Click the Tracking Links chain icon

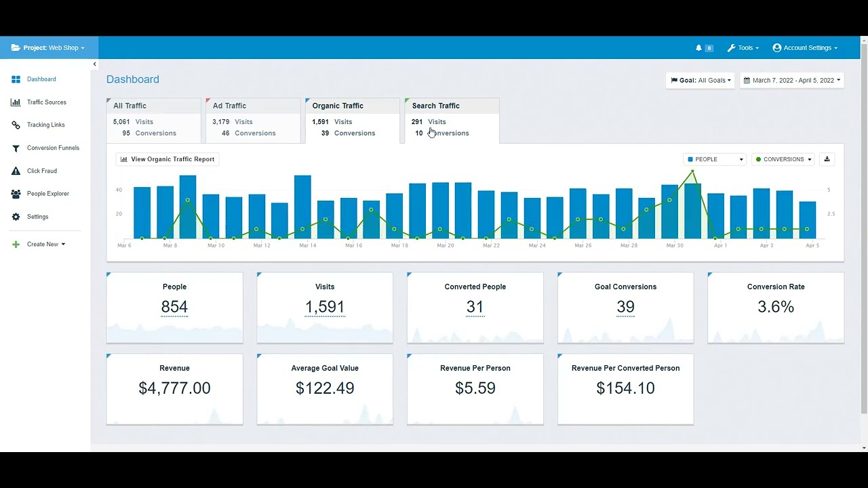click(x=16, y=125)
